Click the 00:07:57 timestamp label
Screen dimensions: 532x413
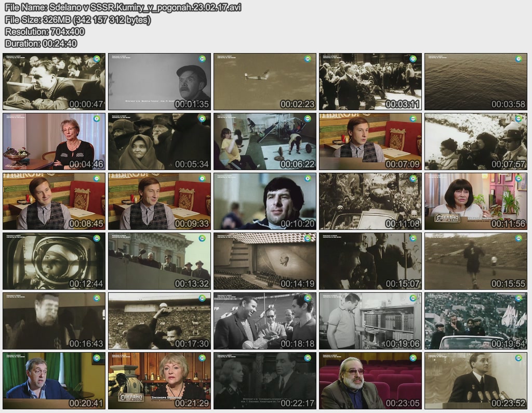(508, 164)
